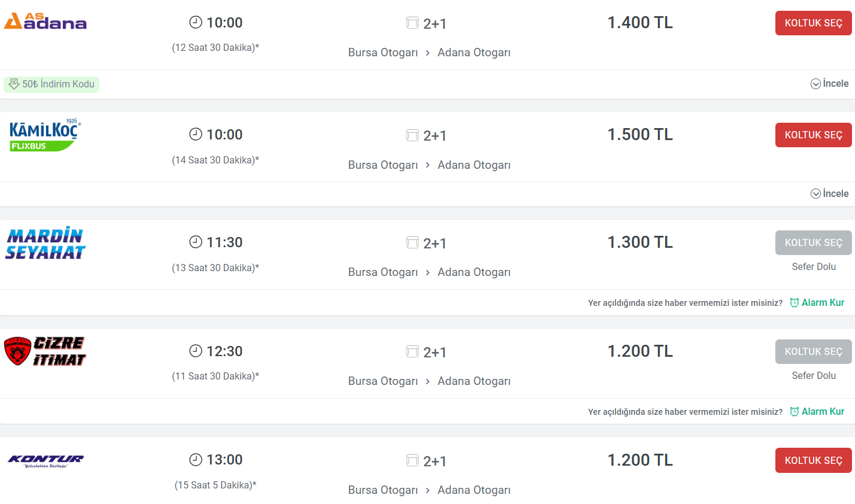Image resolution: width=855 pixels, height=504 pixels.
Task: Set alarm for Cizre İtimat trip
Action: click(817, 412)
